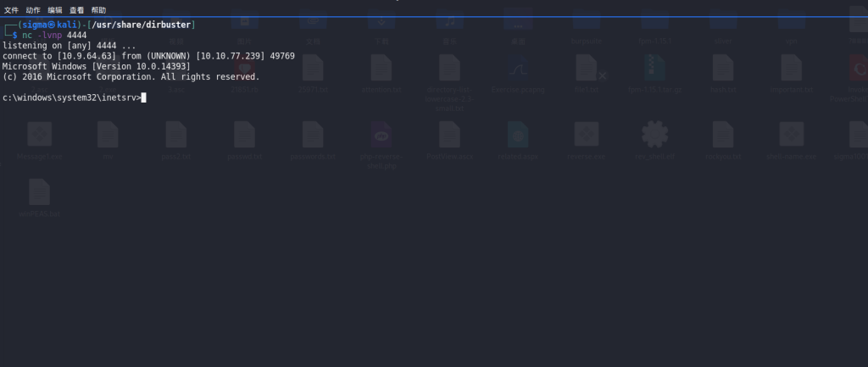Select the burpsuite folder on desktop
Image resolution: width=868 pixels, height=367 pixels.
tap(587, 26)
